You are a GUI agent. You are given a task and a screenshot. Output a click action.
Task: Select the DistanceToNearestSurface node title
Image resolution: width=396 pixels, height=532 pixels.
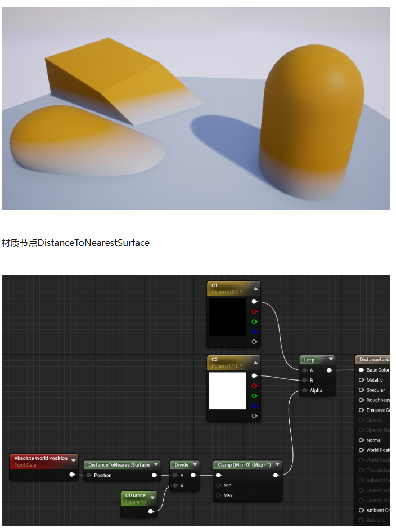click(x=119, y=465)
